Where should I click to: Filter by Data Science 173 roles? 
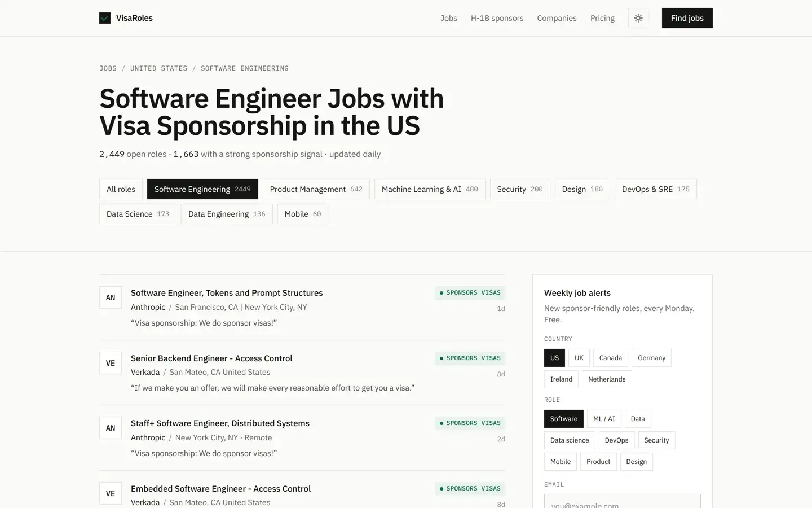(x=138, y=214)
